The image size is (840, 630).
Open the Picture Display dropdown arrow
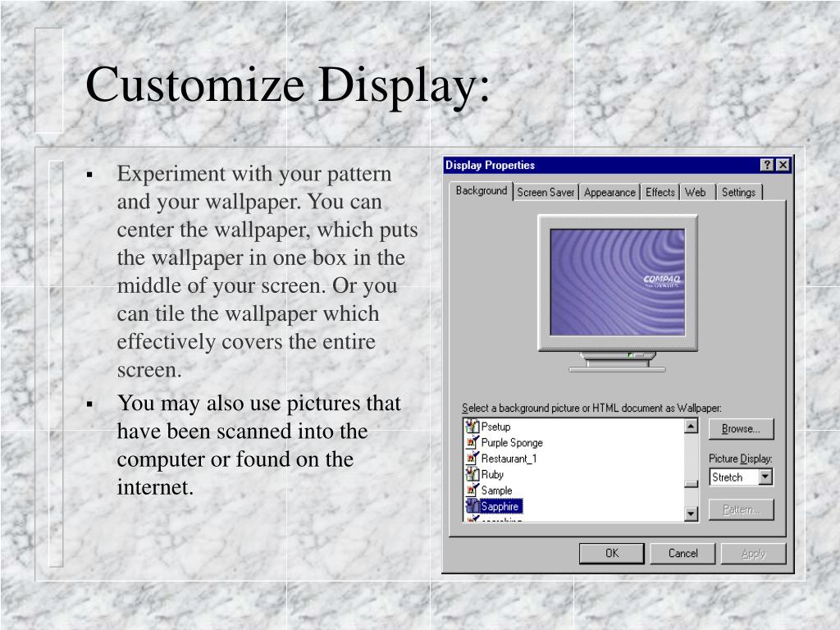(765, 477)
